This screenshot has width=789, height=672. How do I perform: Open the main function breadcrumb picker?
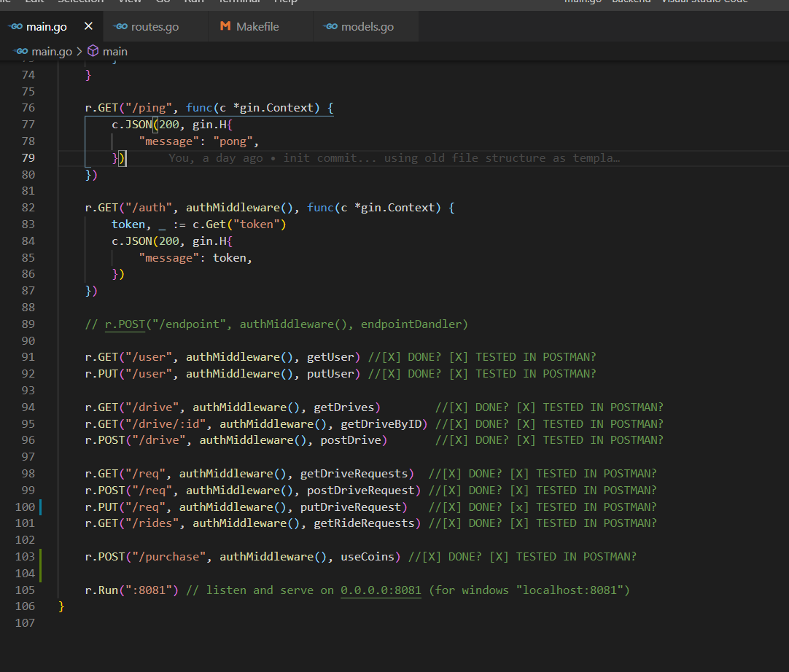[114, 51]
